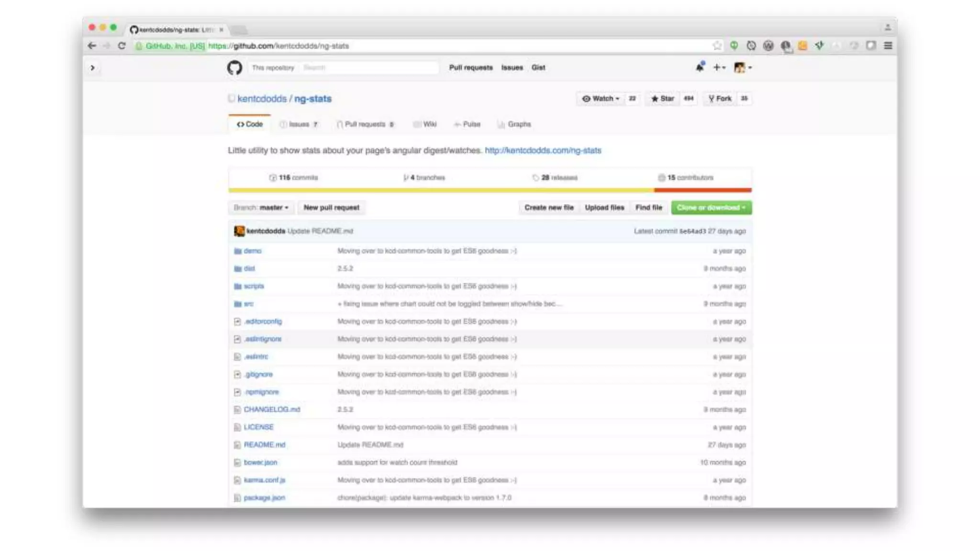Open the demo folder
Image resolution: width=980 pixels, height=551 pixels.
tap(252, 251)
